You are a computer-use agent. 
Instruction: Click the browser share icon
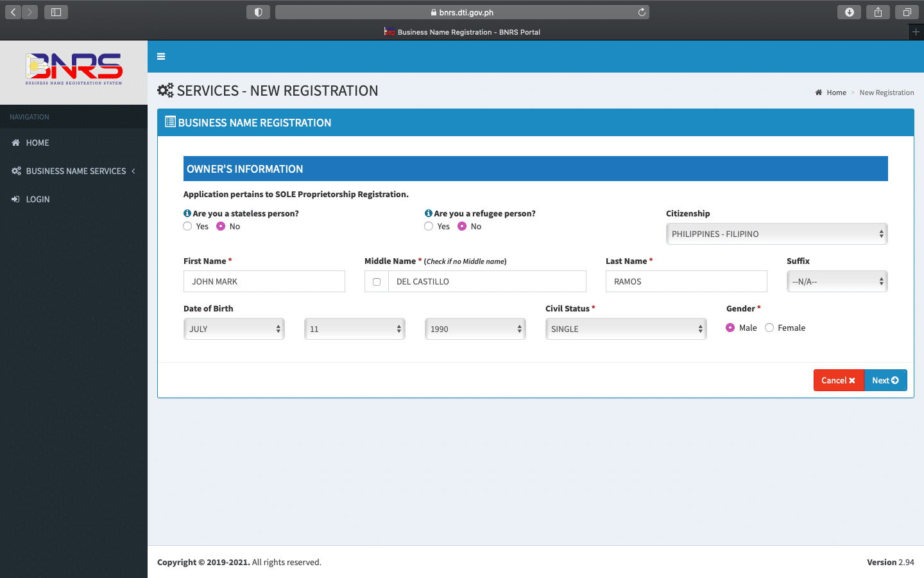(878, 12)
